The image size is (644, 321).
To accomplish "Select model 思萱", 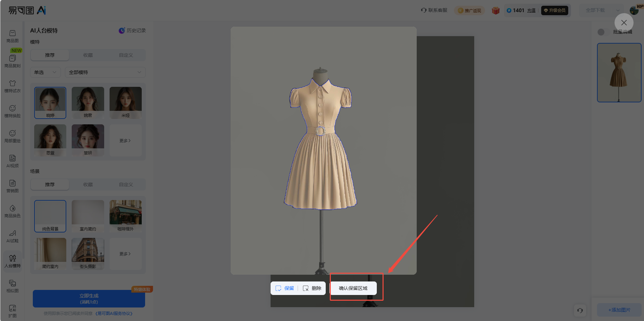I will [x=50, y=140].
